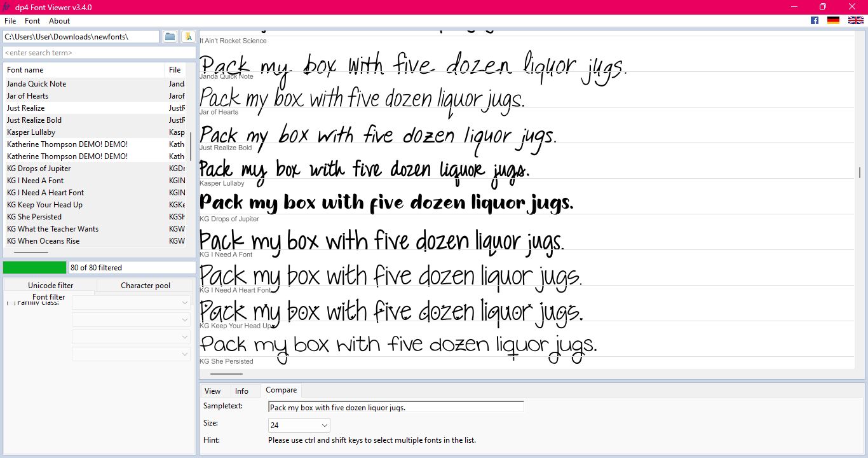Open the Facebook page icon
The width and height of the screenshot is (868, 458).
pos(814,20)
